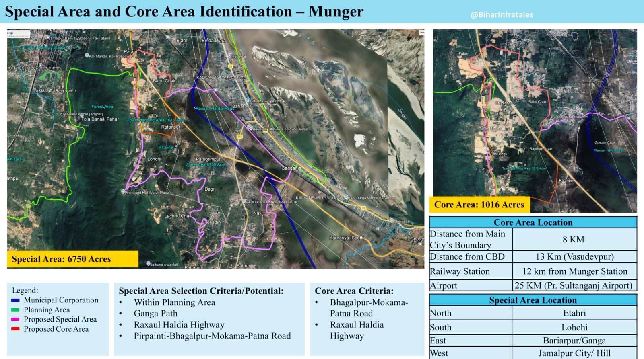Click the blue Municipal Corporation legend swatch

[15, 300]
